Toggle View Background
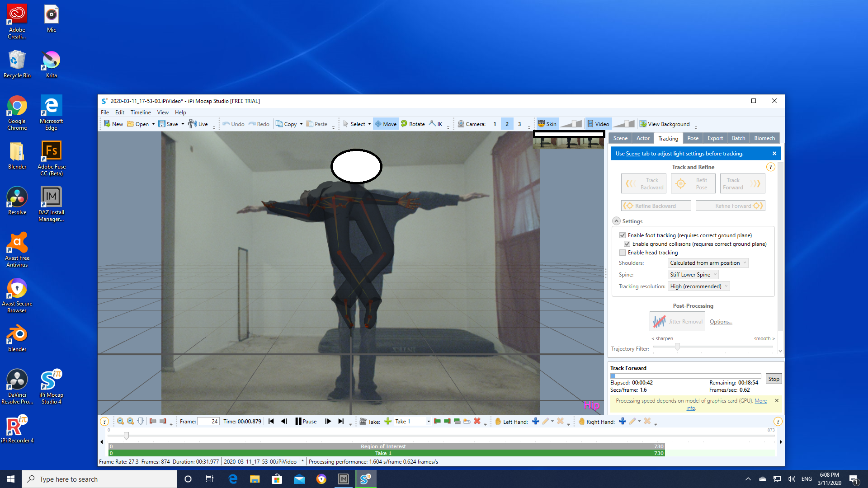The image size is (868, 488). click(665, 124)
